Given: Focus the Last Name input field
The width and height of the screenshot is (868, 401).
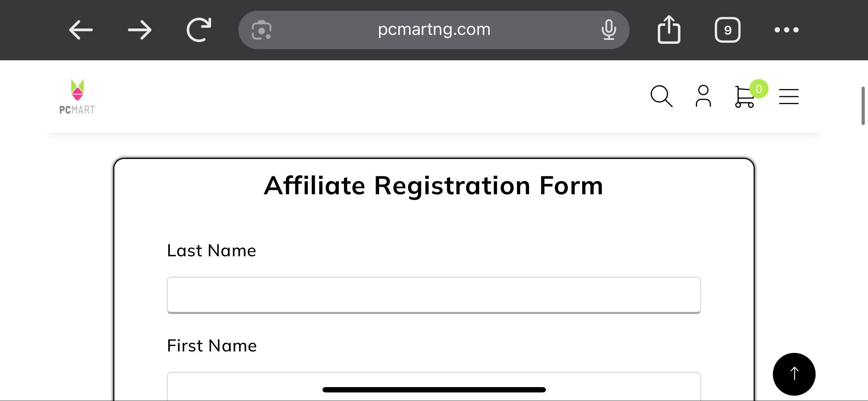Looking at the screenshot, I should [434, 295].
